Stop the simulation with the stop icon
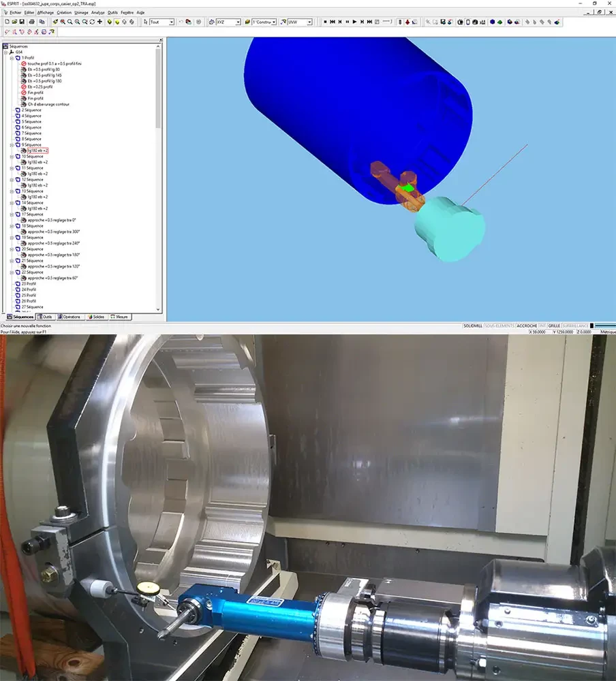Viewport: 616px width, 681px height. (x=325, y=22)
